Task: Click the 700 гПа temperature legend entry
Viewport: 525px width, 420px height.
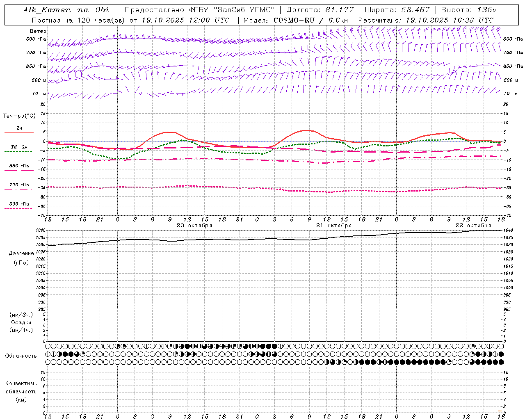Action: (x=19, y=185)
